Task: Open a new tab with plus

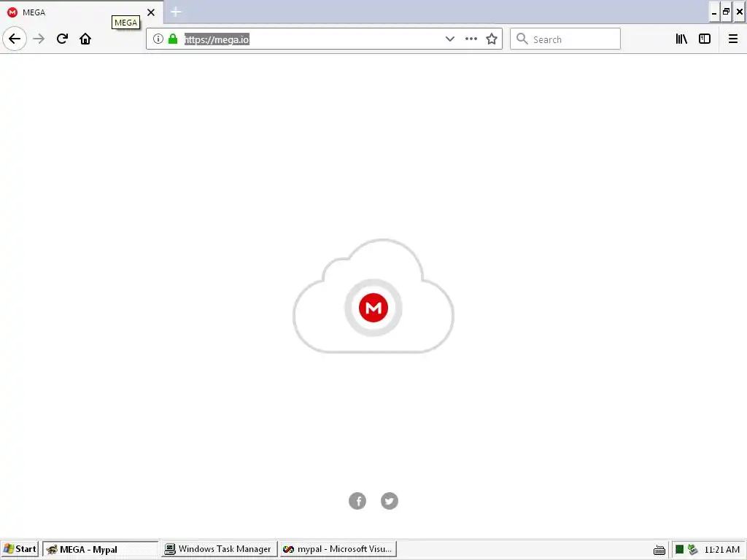Action: point(176,12)
